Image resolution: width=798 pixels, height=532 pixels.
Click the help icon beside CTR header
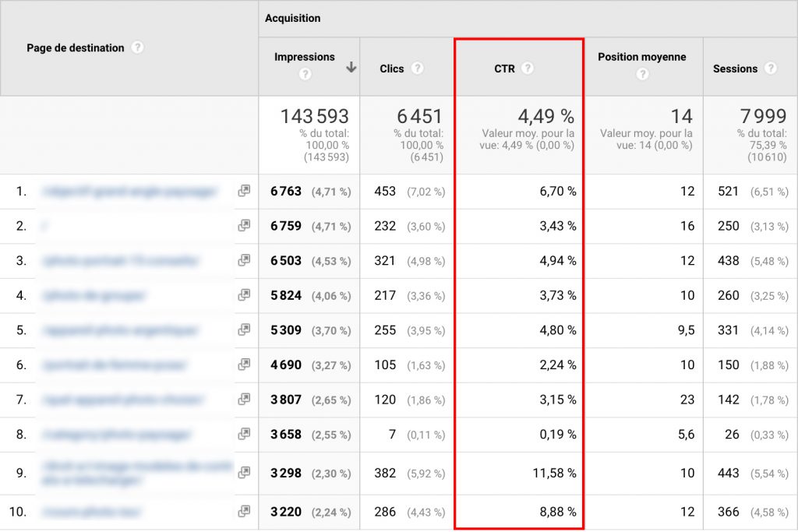tap(528, 69)
